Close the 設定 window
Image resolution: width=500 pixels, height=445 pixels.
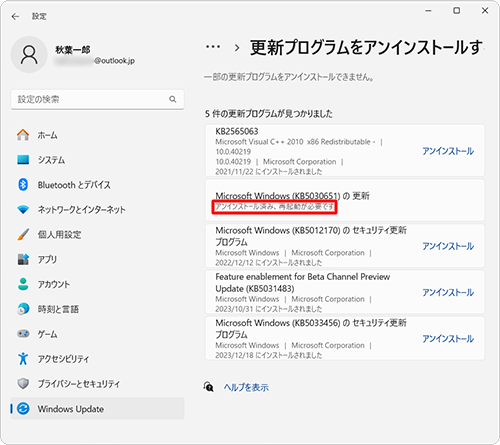[x=485, y=11]
